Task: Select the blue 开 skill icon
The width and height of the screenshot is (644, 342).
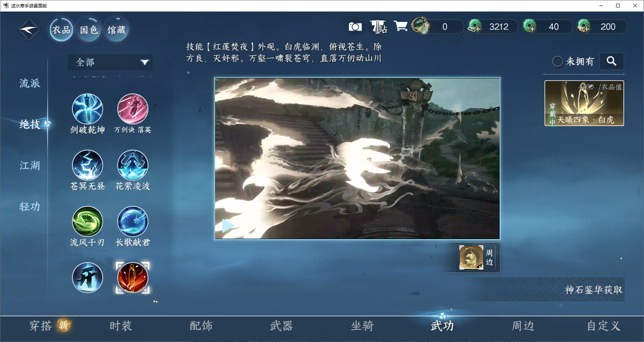Action: pyautogui.click(x=87, y=278)
